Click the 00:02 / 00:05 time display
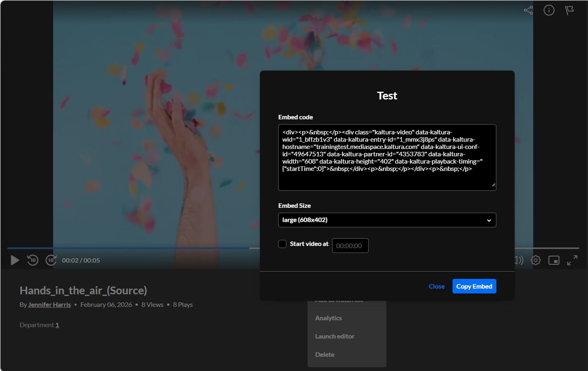The width and height of the screenshot is (588, 371). [x=81, y=260]
